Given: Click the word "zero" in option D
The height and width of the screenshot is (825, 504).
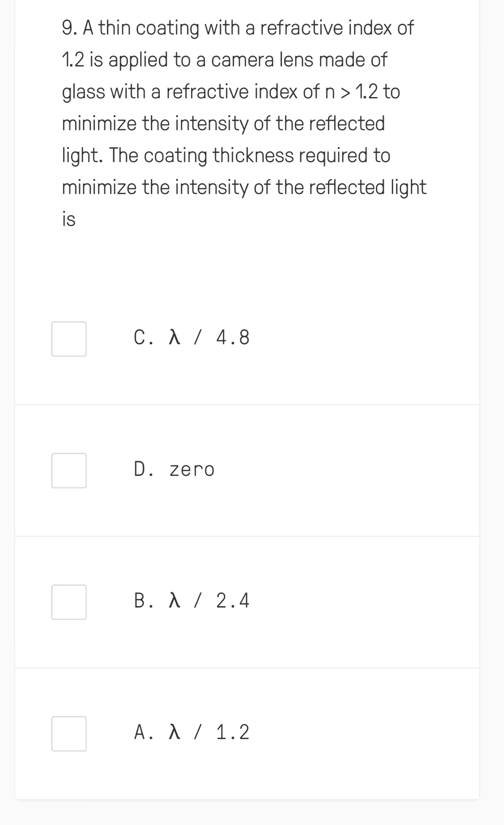Looking at the screenshot, I should pos(192,470).
